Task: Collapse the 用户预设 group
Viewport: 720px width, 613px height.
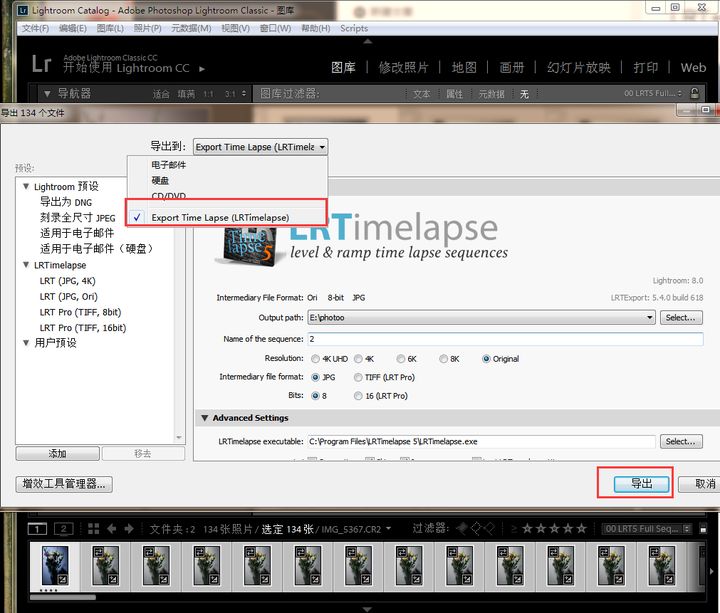Action: 26,343
